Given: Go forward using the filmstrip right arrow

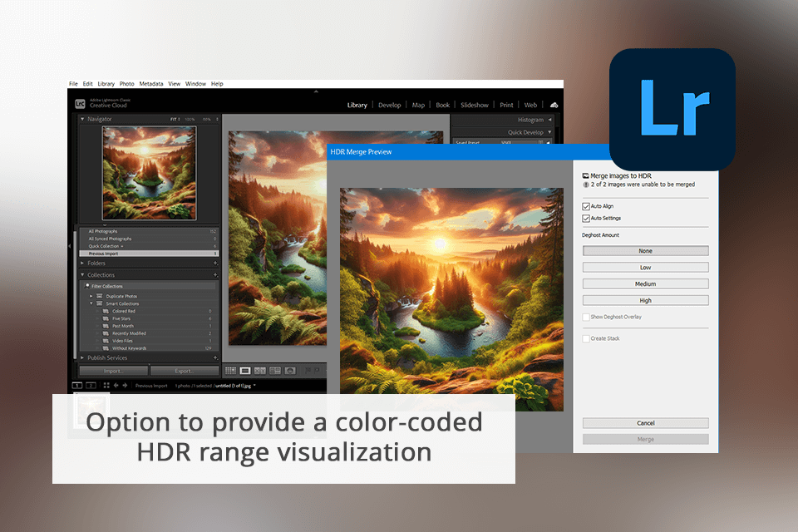Looking at the screenshot, I should pos(125,386).
